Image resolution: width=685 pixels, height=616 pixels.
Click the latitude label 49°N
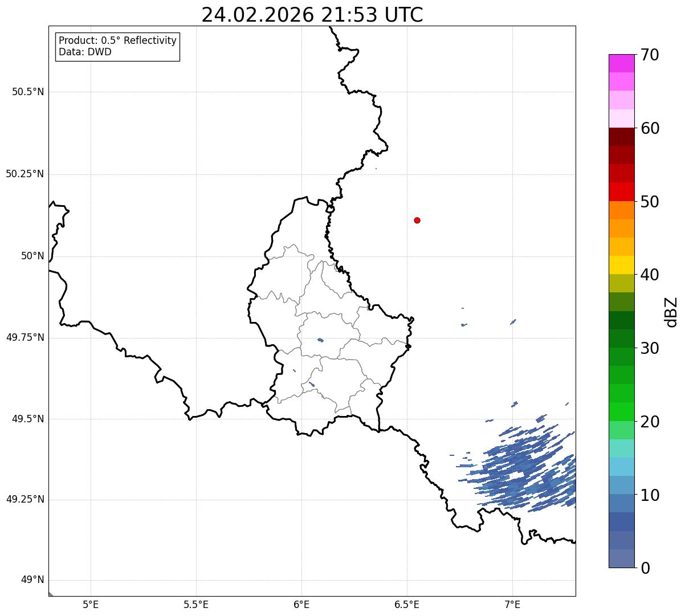32,580
